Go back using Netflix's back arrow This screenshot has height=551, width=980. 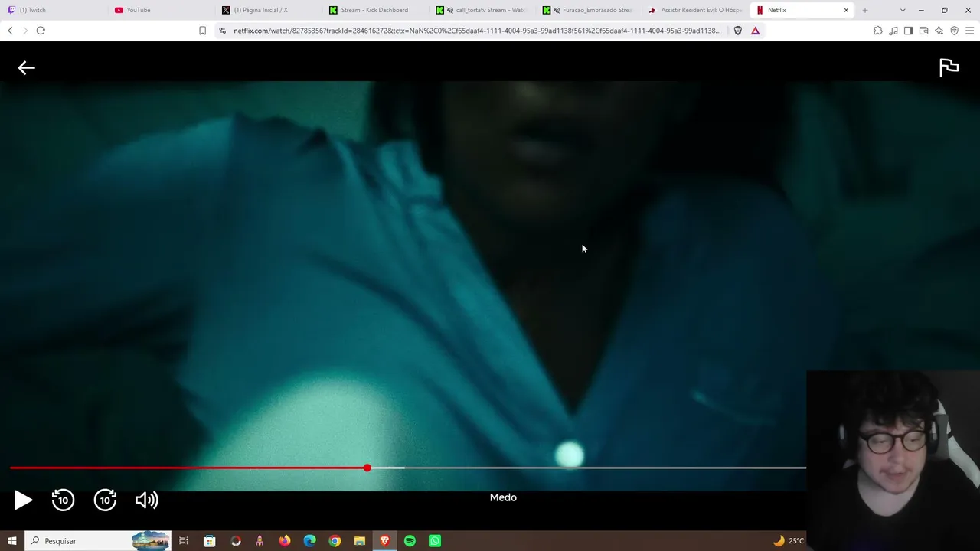[x=27, y=68]
